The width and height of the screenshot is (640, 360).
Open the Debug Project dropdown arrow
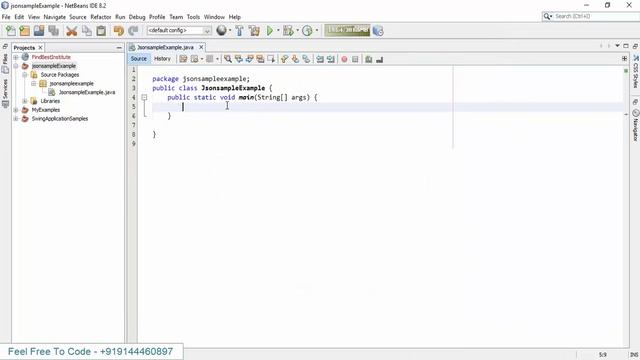coord(297,31)
